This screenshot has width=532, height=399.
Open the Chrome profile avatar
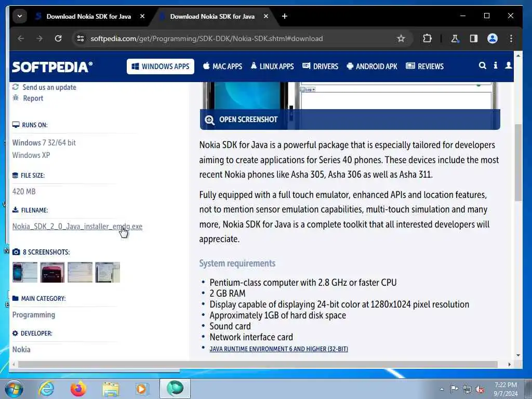coord(493,38)
